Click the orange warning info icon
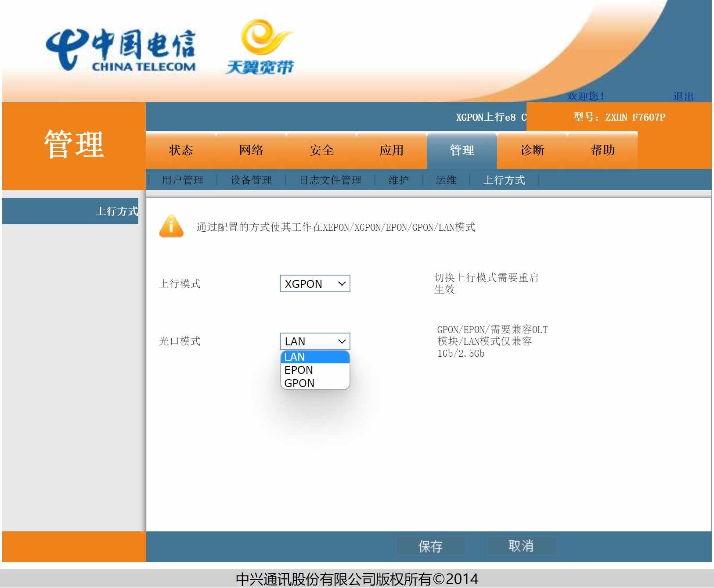714x588 pixels. (x=171, y=226)
